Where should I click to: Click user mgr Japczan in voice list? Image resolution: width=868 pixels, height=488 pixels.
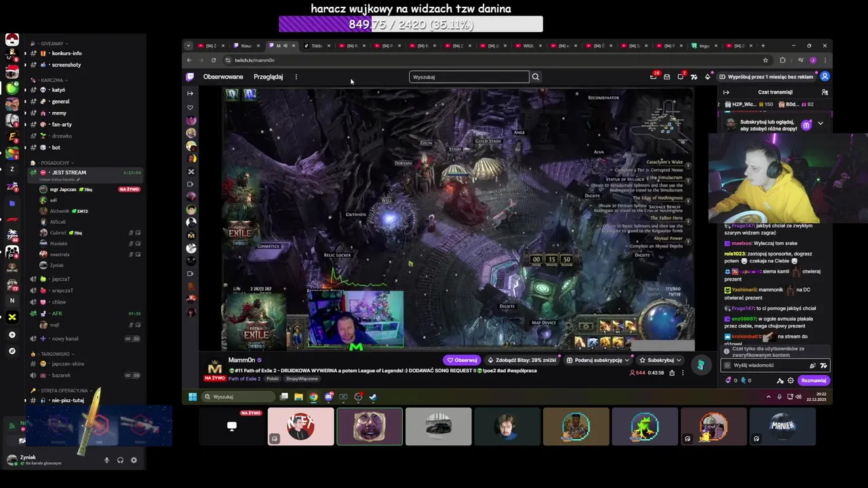tap(62, 189)
